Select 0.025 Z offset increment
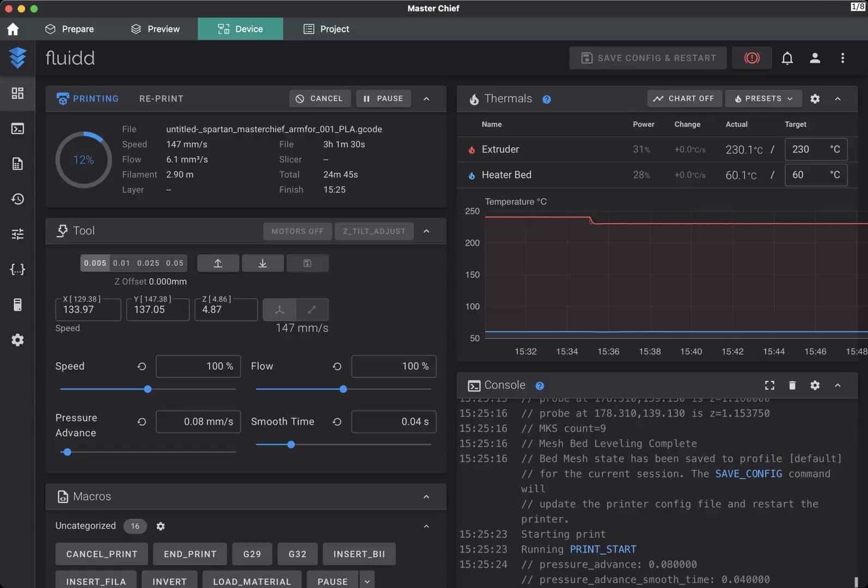The image size is (868, 588). point(148,263)
